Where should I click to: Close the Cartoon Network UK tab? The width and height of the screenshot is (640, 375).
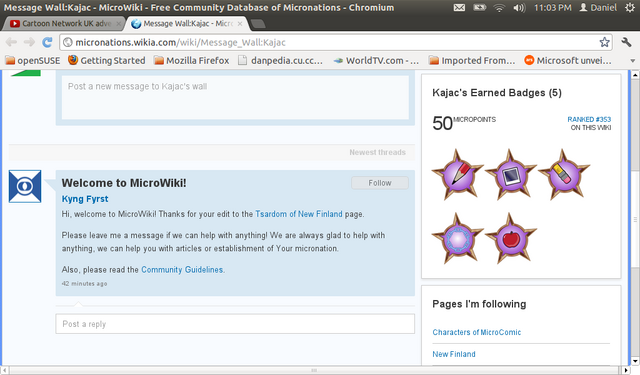pyautogui.click(x=119, y=24)
